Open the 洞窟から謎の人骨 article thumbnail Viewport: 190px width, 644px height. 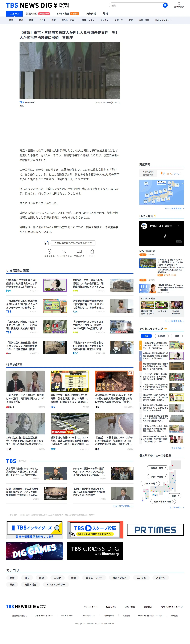point(114,381)
